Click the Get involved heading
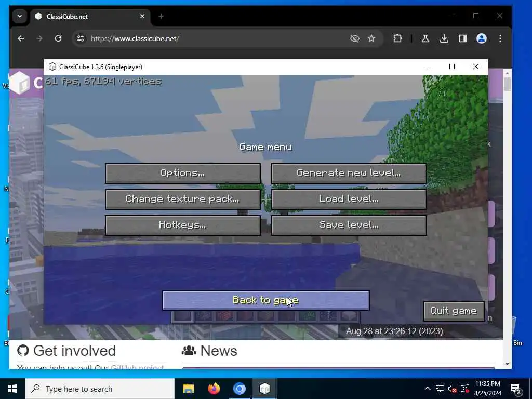Screen dimensions: 532x399 [74, 351]
